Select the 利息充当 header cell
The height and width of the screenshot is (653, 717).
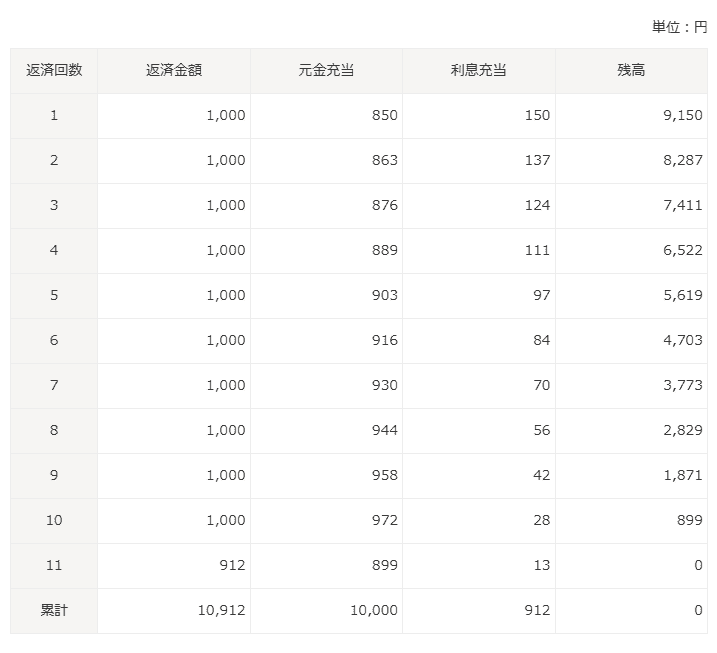point(478,70)
